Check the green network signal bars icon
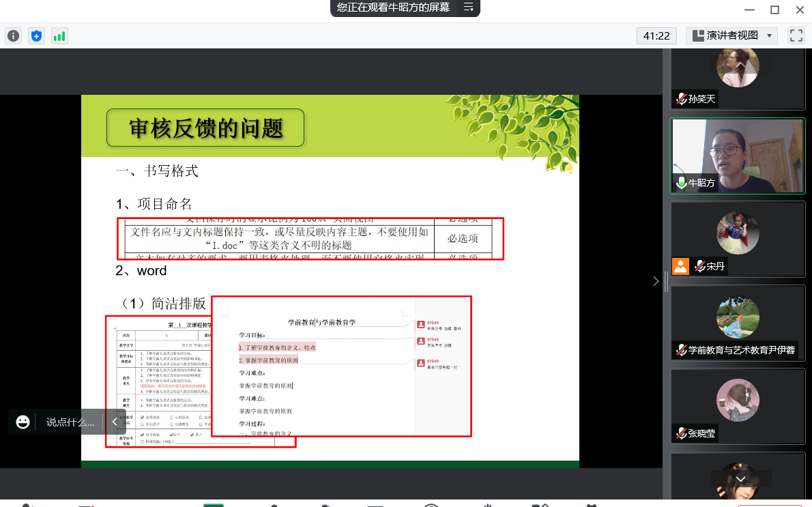Viewport: 812px width, 507px height. 59,35
